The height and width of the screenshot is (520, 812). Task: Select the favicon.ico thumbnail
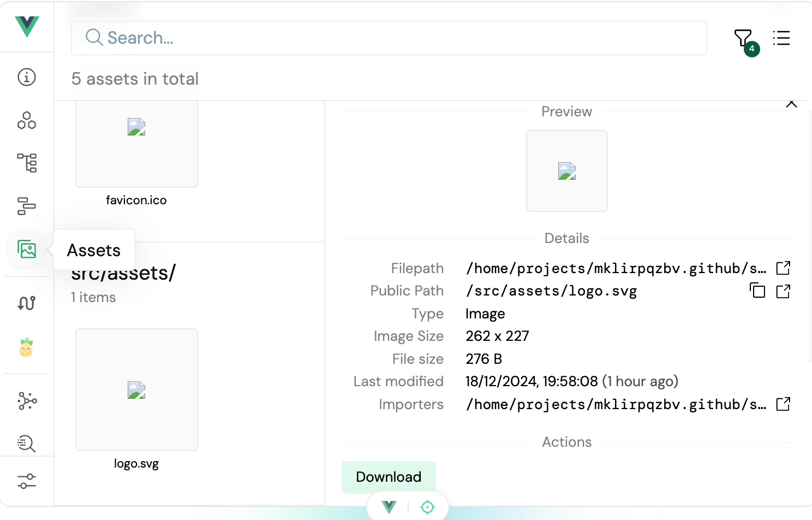[136, 144]
